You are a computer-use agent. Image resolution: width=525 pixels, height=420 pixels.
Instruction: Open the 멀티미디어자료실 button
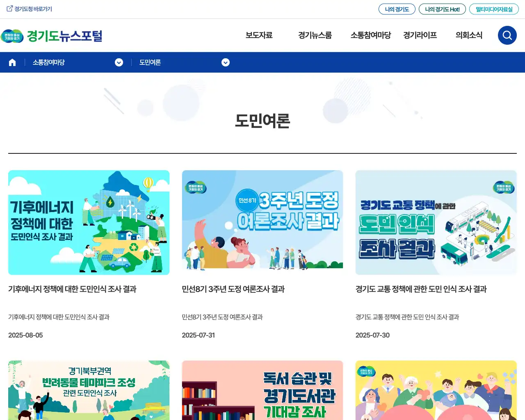tap(494, 9)
